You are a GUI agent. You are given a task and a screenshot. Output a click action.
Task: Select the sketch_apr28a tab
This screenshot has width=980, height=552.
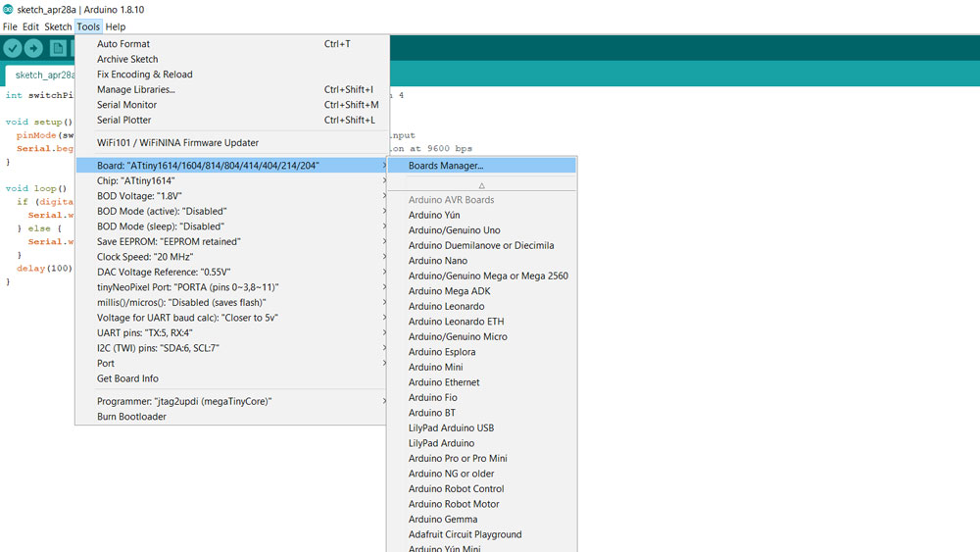pyautogui.click(x=41, y=75)
